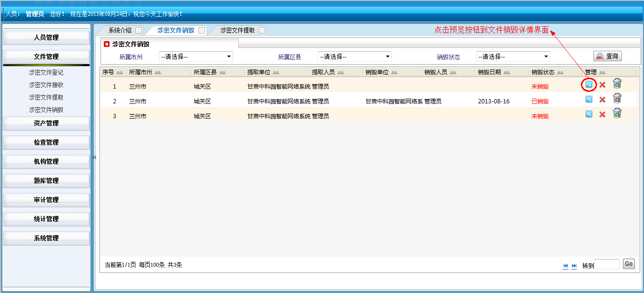The image size is (644, 293).
Task: Go to first page arrow
Action: click(x=566, y=266)
